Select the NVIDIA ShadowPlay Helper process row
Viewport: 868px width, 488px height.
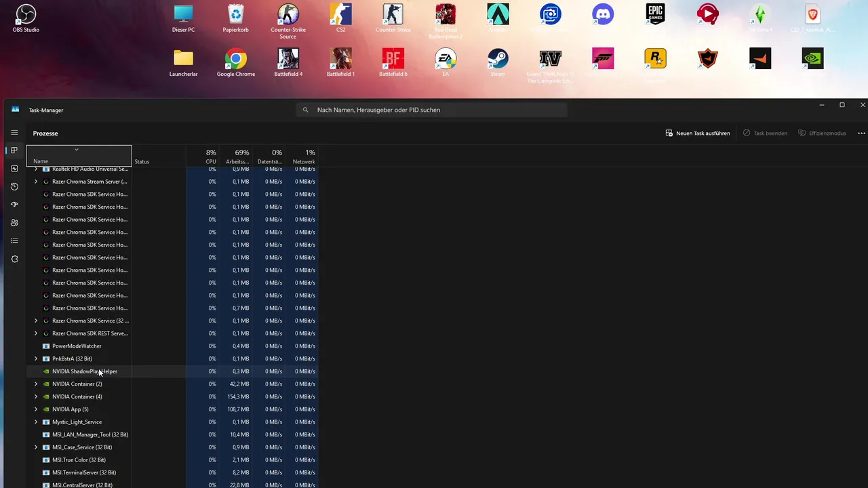pyautogui.click(x=172, y=371)
